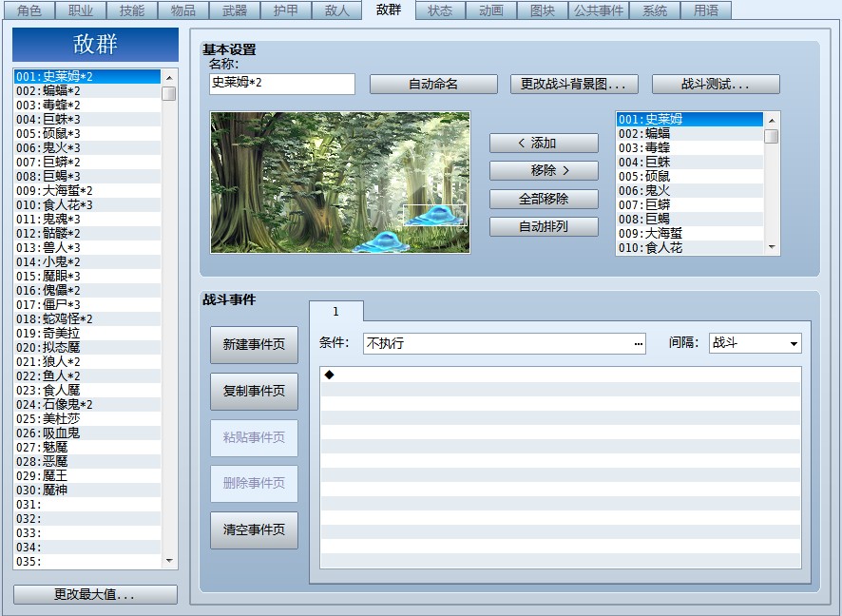842x616 pixels.
Task: Select troop 021:狼人*2
Action: click(x=87, y=361)
